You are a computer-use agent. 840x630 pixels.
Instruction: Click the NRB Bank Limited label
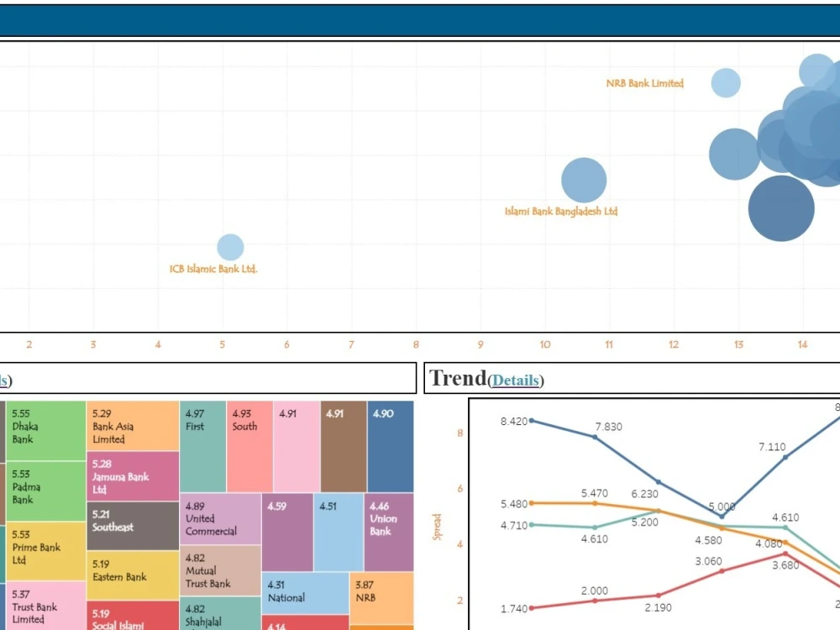(x=644, y=83)
